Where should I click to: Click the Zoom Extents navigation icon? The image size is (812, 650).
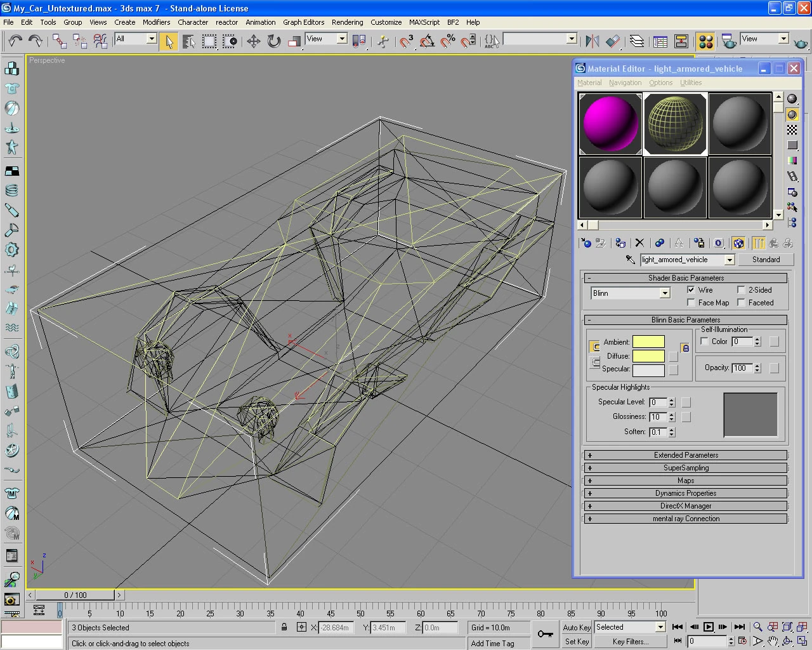[x=787, y=627]
